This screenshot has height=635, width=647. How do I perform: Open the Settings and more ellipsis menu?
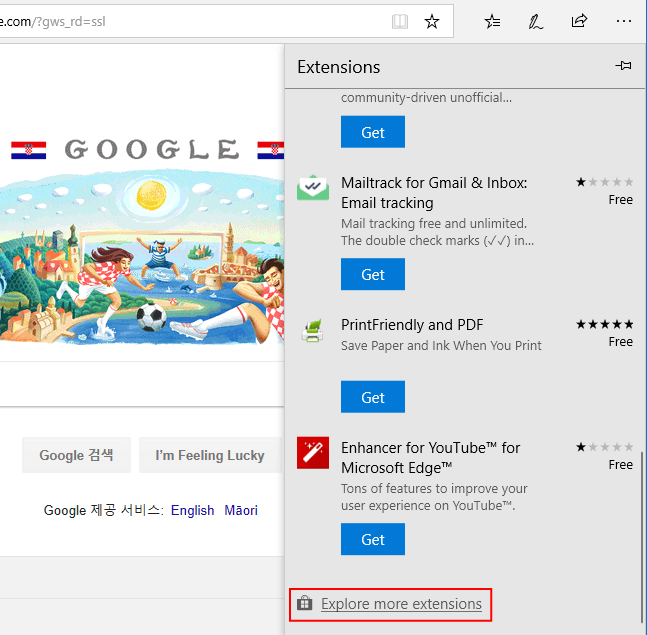(623, 21)
